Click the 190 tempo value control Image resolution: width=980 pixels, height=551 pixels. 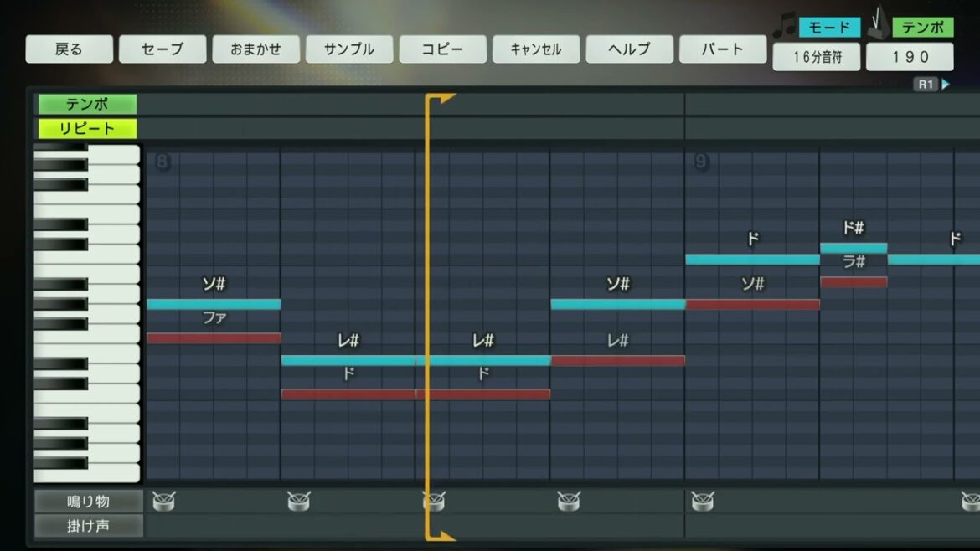point(910,56)
